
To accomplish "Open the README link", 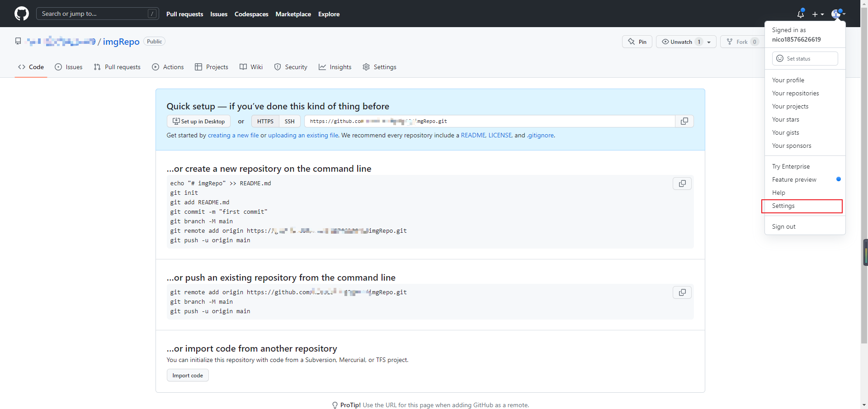I will pos(473,135).
